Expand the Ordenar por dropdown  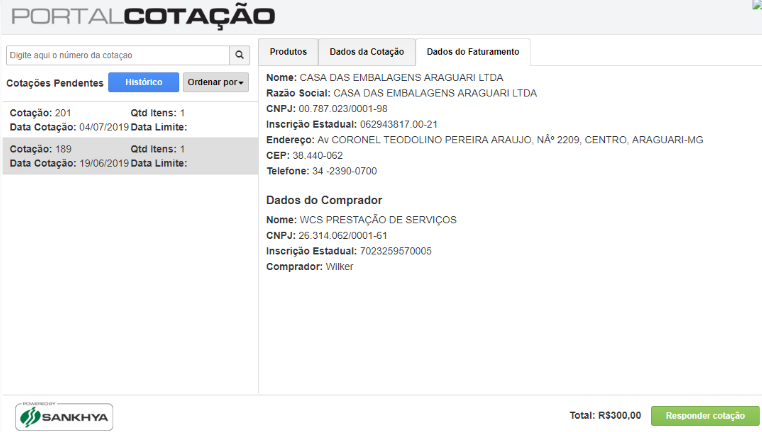(x=216, y=82)
